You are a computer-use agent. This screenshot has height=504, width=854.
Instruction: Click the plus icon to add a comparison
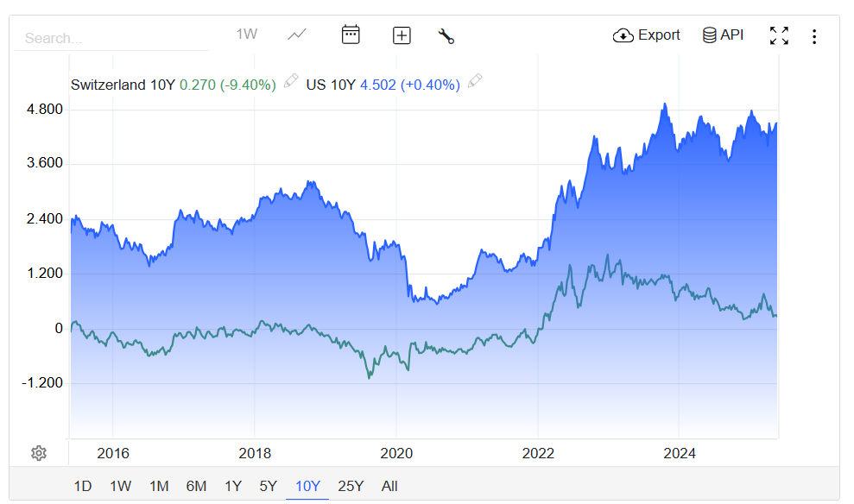402,35
